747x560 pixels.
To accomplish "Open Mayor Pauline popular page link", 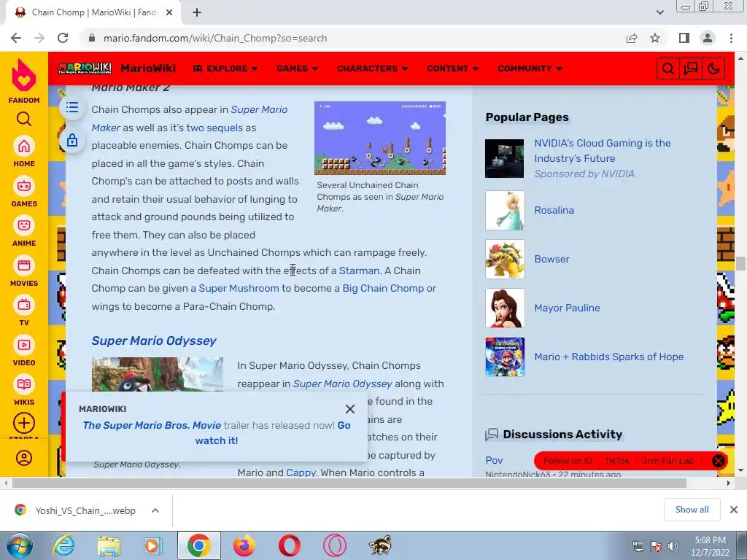I will coord(567,308).
